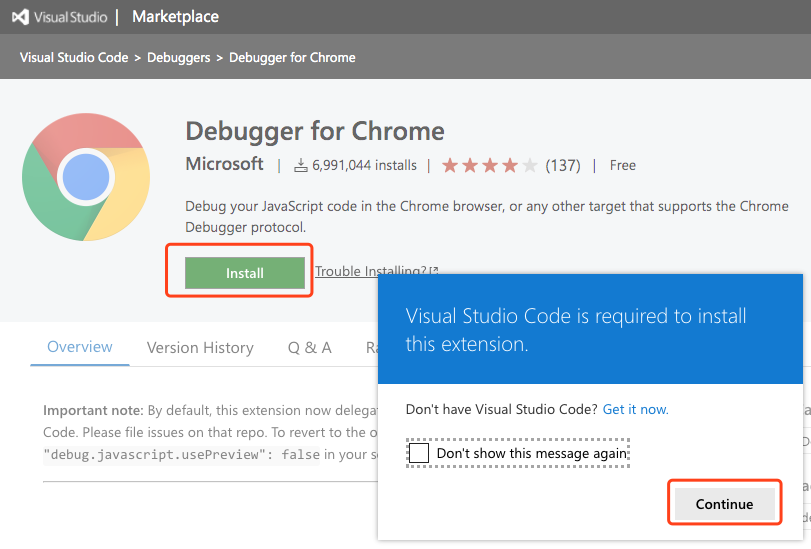Click the install count download icon
811x549 pixels.
(x=301, y=166)
